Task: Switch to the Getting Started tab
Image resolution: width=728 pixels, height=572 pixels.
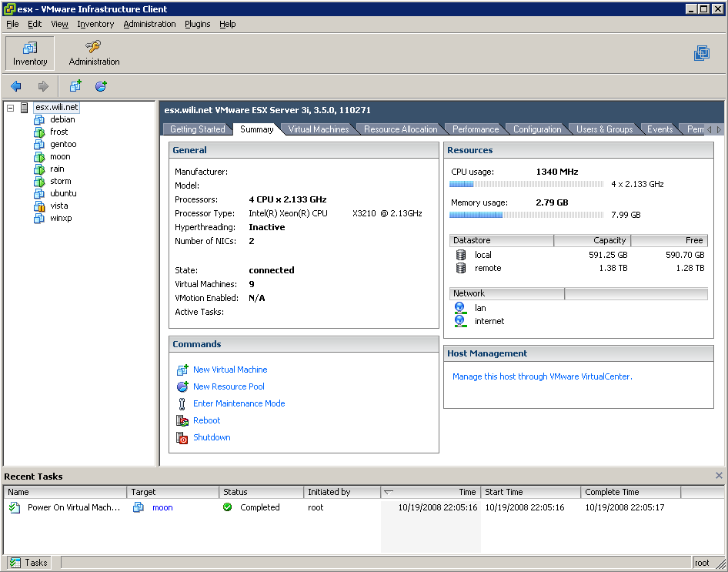Action: [x=197, y=129]
